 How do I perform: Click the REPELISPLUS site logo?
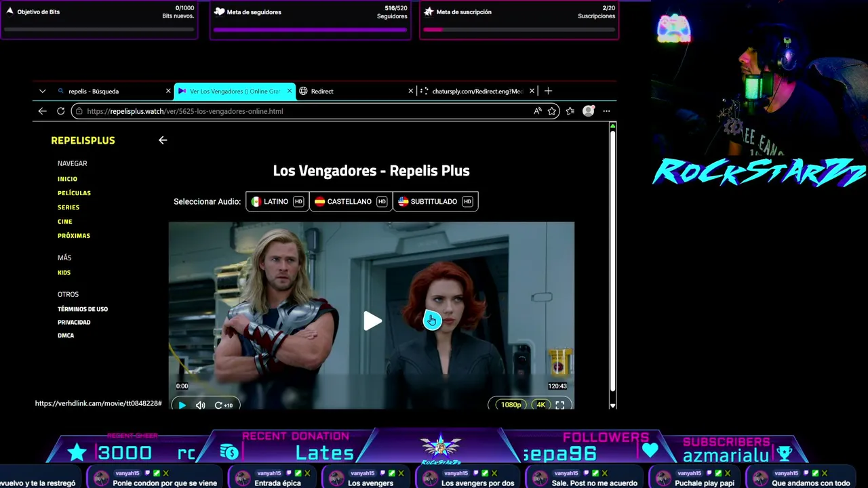[83, 140]
